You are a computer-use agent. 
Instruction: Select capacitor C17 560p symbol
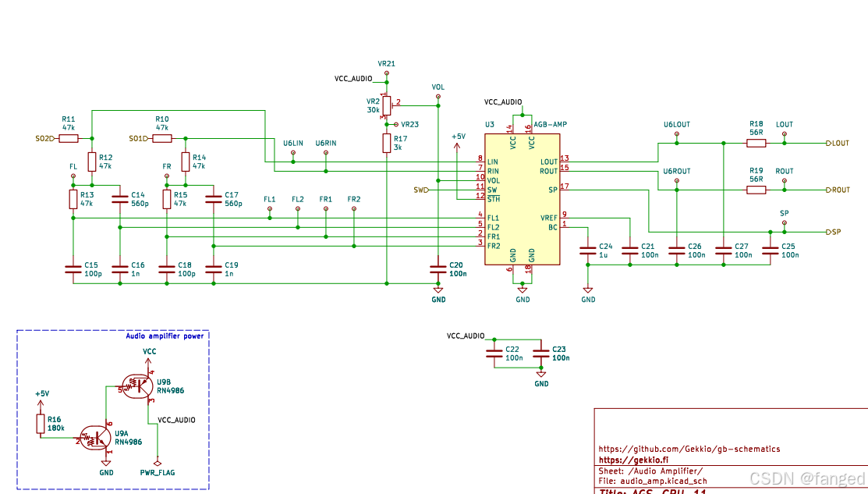pos(214,199)
